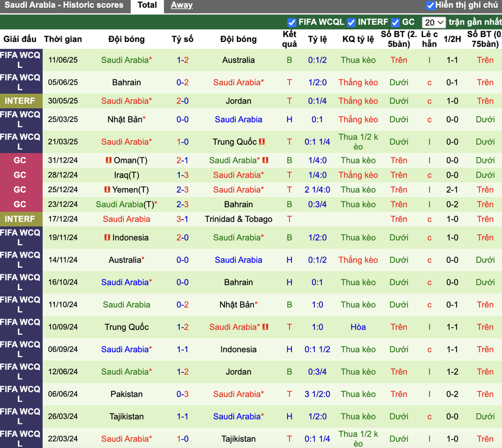Click the red card icon before Yemen(T)
Image resolution: width=502 pixels, height=448 pixels.
click(107, 189)
